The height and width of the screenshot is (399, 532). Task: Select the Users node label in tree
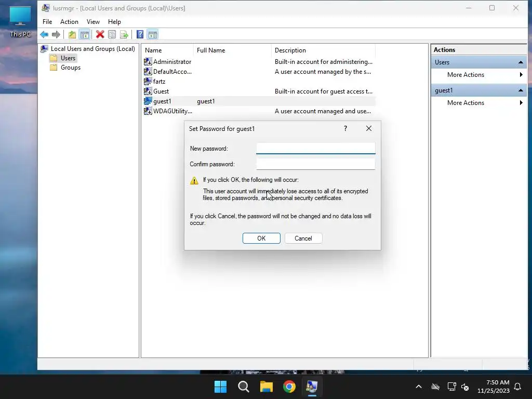[68, 58]
